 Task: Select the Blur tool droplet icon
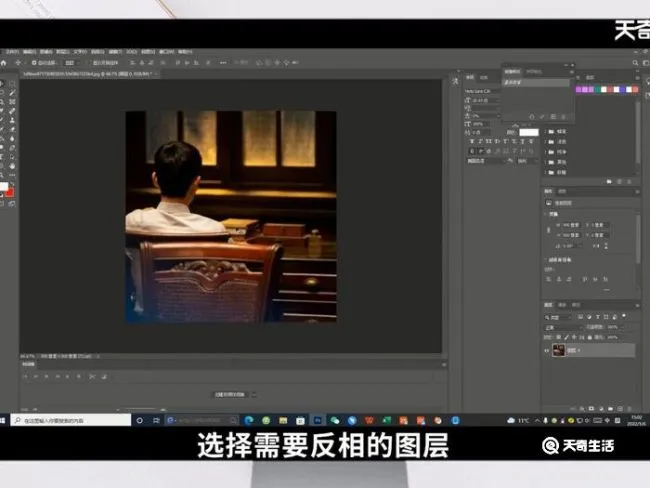(x=12, y=139)
